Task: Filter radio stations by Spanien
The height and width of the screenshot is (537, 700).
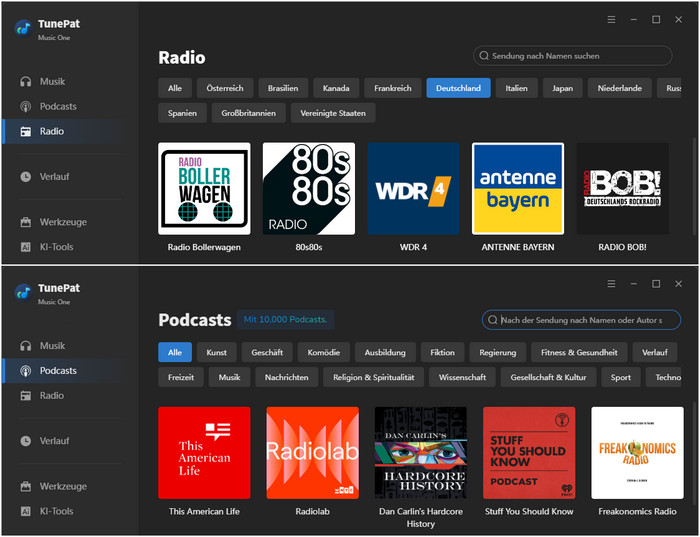Action: (182, 113)
